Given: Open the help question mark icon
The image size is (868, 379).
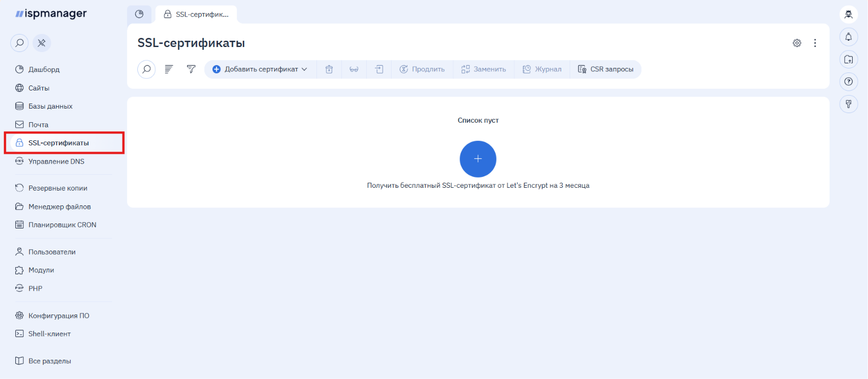Looking at the screenshot, I should coord(848,81).
